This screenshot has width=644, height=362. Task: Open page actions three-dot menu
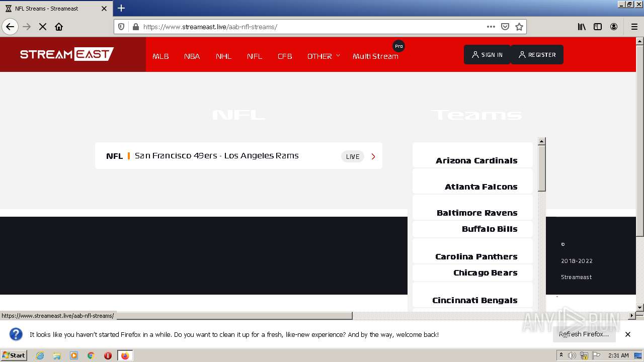tap(491, 27)
